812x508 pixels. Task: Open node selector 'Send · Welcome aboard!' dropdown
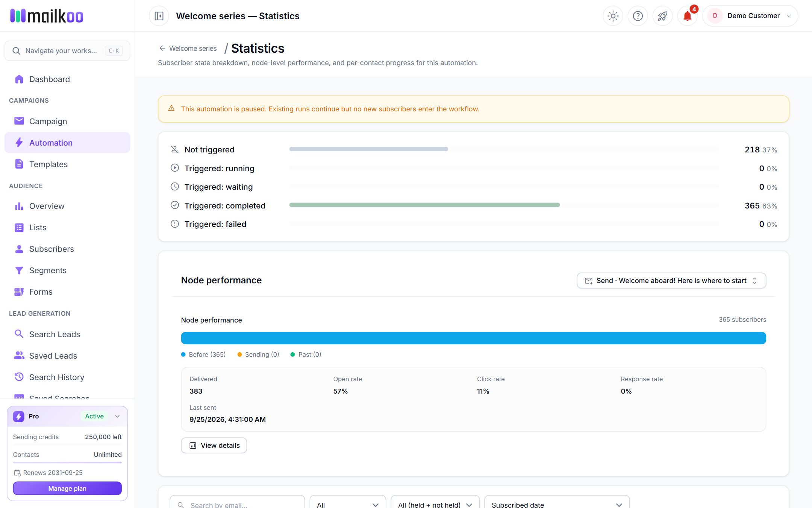pyautogui.click(x=671, y=280)
